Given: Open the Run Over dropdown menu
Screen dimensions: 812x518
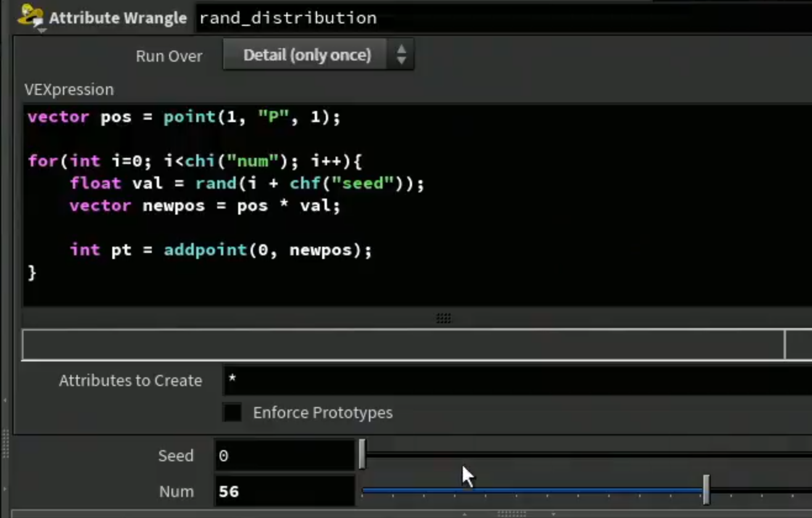Looking at the screenshot, I should click(x=318, y=55).
